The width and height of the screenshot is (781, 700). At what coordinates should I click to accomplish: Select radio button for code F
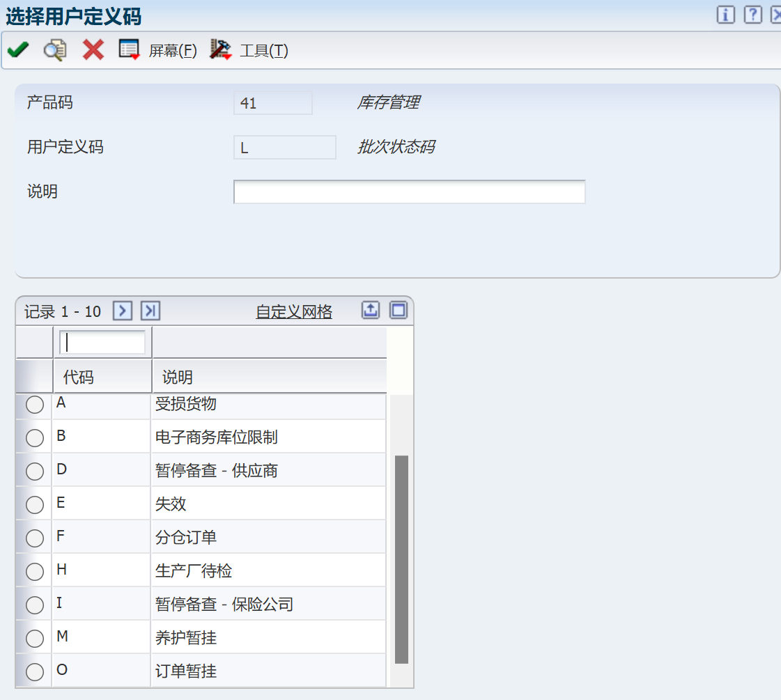point(35,538)
